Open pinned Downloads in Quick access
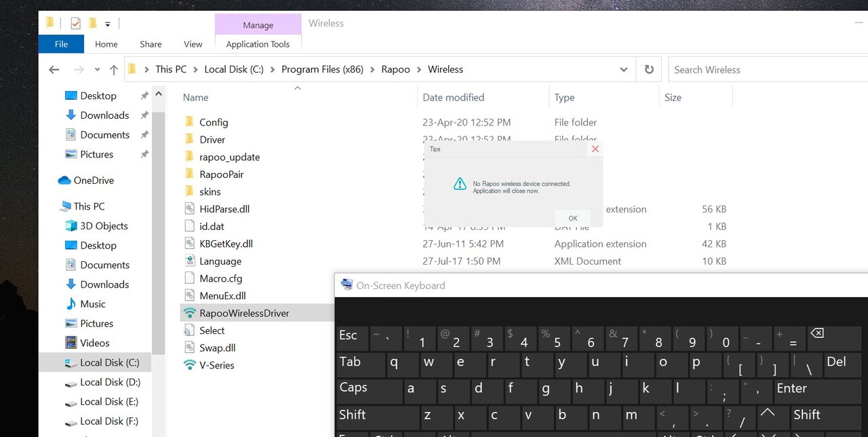Screen dimensions: 868x437 [x=104, y=115]
